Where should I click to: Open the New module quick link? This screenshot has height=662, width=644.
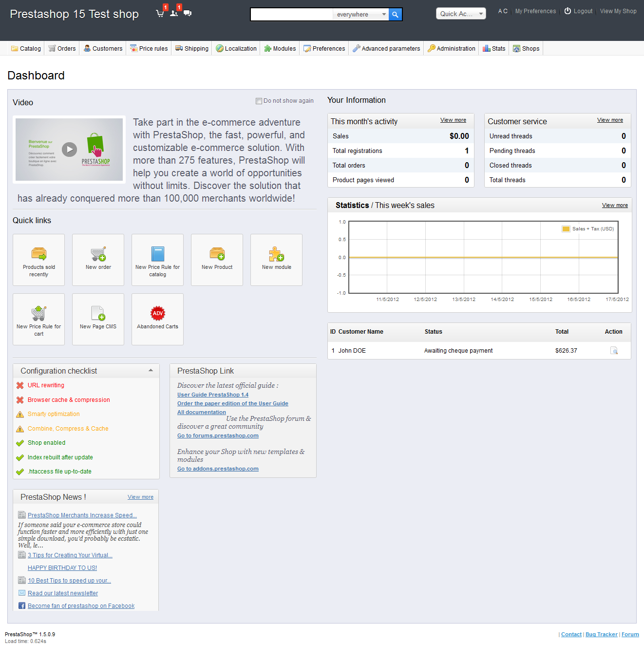coord(276,260)
